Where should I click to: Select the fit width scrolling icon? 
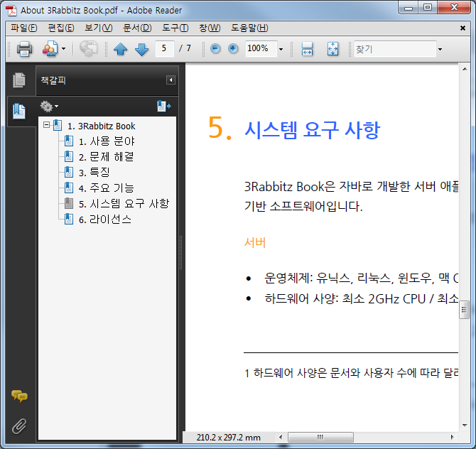pyautogui.click(x=307, y=48)
